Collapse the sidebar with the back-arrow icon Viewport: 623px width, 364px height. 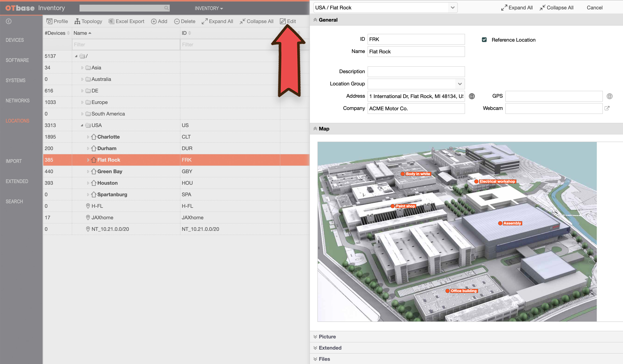(9, 21)
